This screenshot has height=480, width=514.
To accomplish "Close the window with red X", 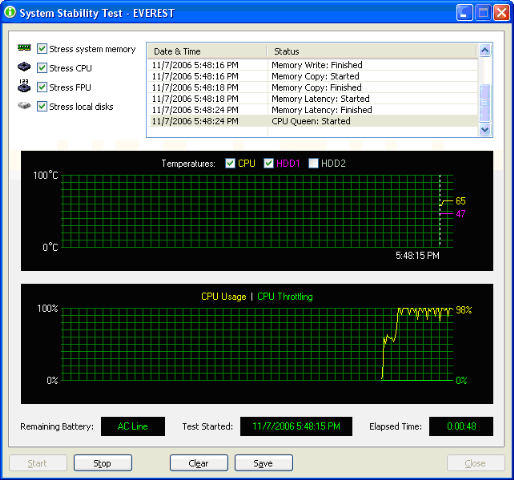I will pos(501,13).
